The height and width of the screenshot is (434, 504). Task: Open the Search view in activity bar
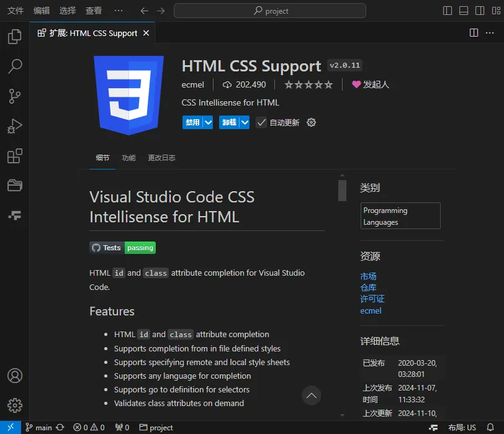[x=15, y=66]
